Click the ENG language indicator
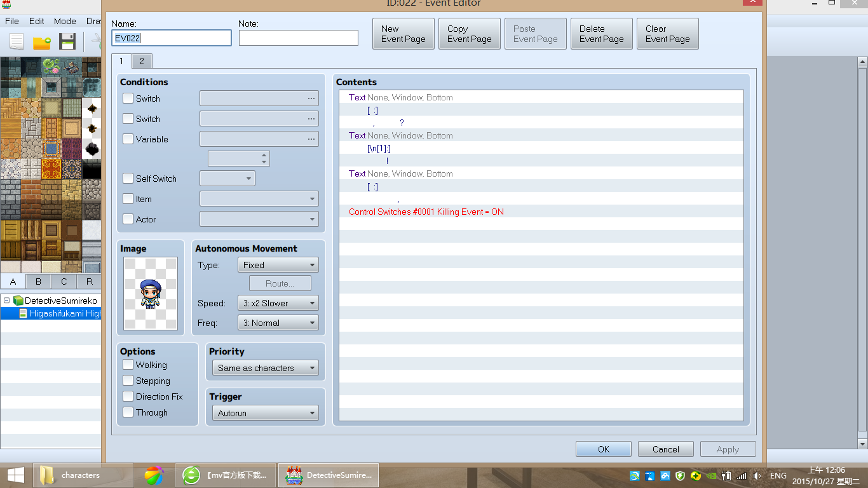This screenshot has width=868, height=488. pyautogui.click(x=778, y=475)
